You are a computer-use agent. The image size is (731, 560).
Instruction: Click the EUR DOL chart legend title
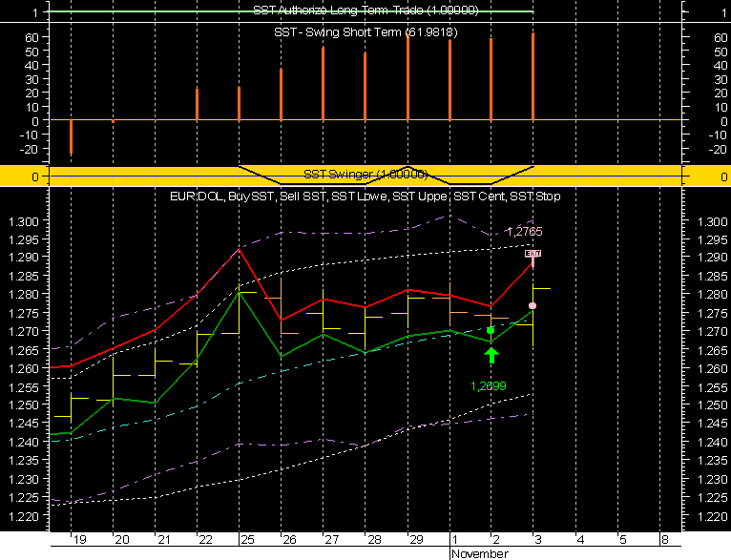pyautogui.click(x=365, y=197)
